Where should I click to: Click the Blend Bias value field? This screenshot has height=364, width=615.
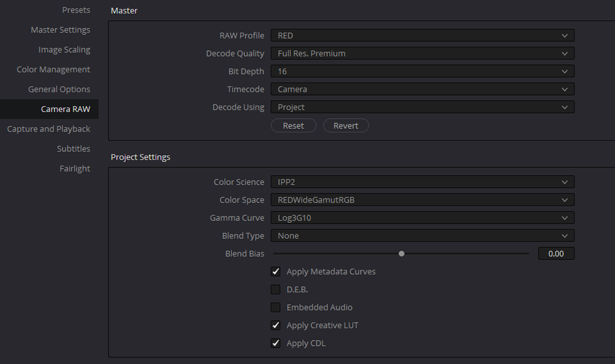pos(556,254)
